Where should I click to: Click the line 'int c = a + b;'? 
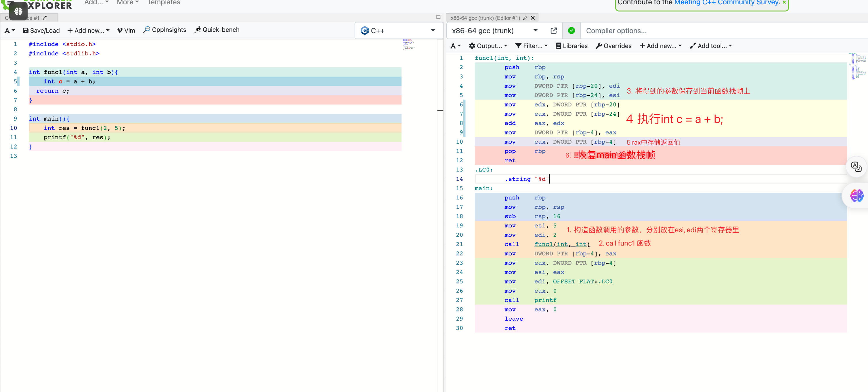69,81
